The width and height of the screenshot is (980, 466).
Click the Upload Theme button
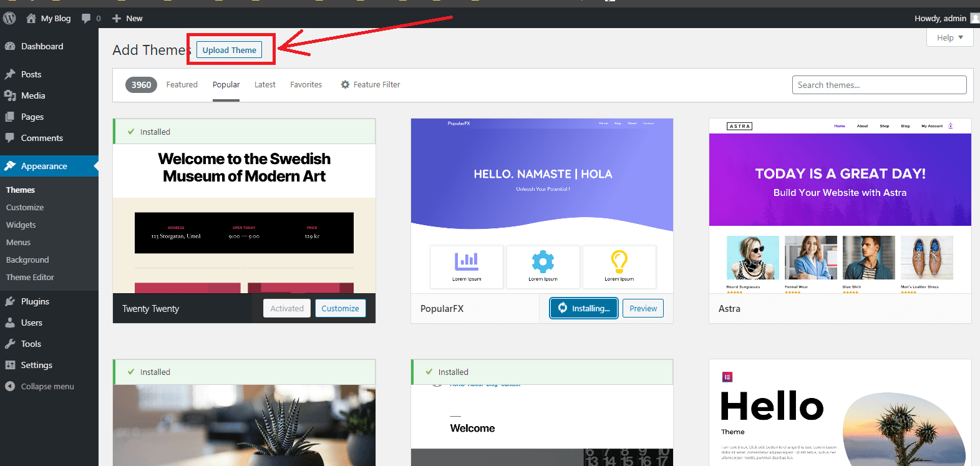[229, 50]
